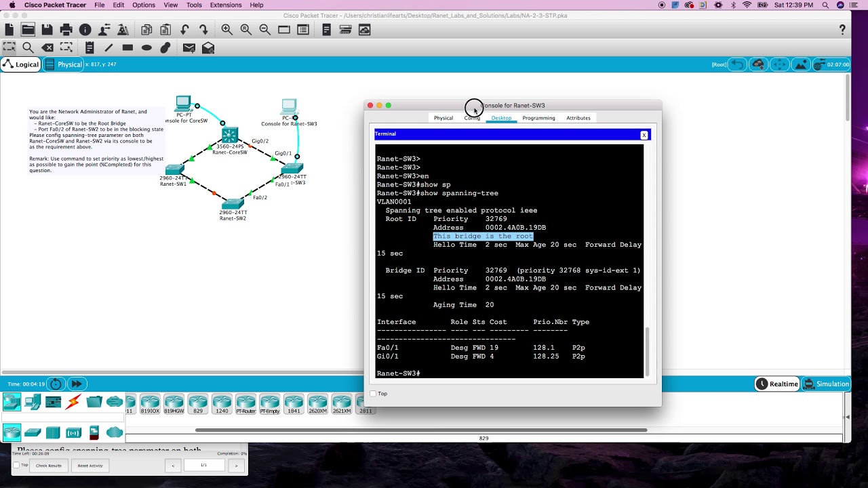Click the Check Results button

[x=49, y=466]
